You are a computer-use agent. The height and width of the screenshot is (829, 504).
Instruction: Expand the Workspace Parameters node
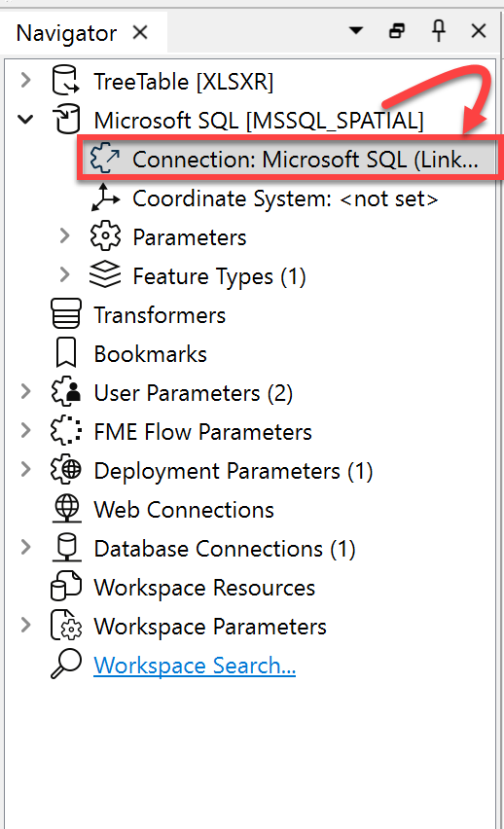pos(25,626)
